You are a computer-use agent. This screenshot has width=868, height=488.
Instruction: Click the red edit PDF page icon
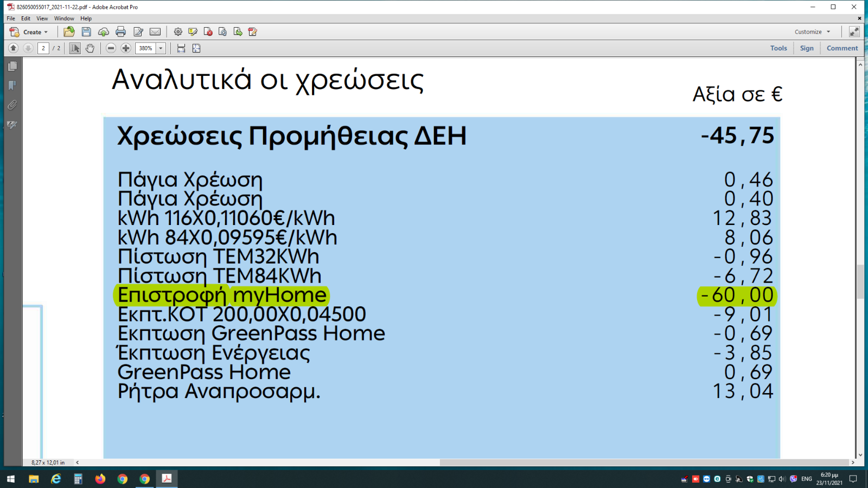[253, 32]
